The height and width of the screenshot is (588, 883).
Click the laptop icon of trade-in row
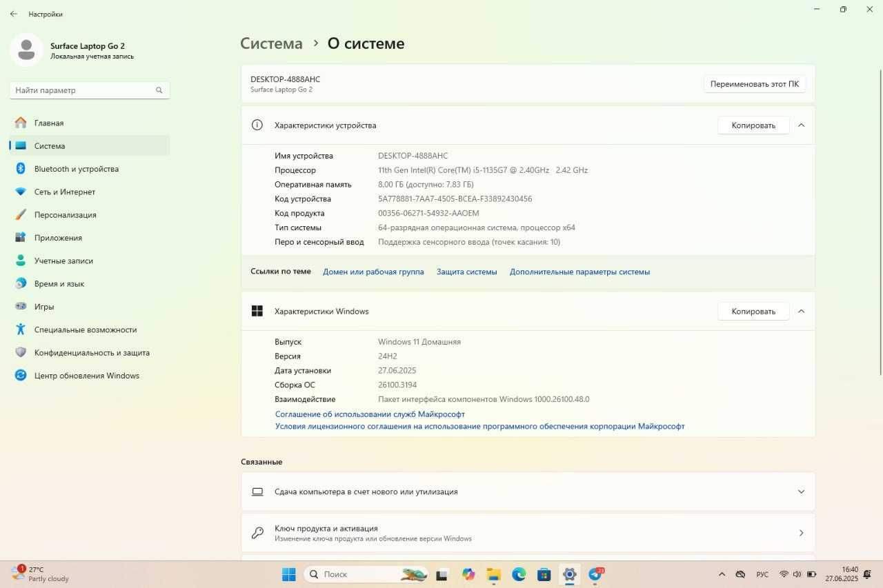(257, 492)
